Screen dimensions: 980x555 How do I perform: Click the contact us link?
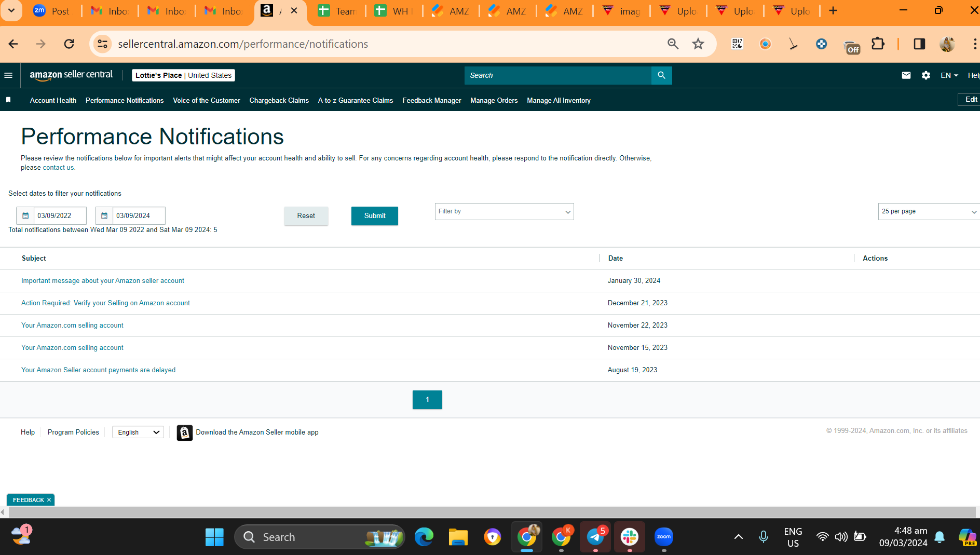[58, 168]
